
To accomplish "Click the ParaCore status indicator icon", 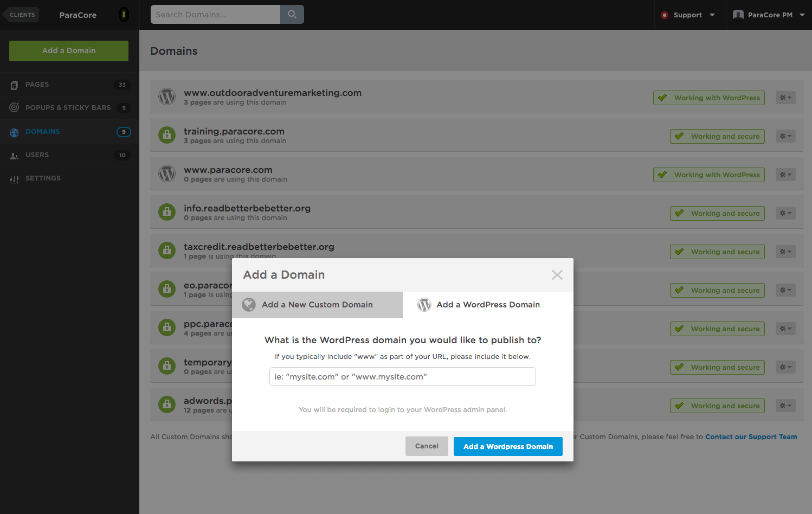I will point(124,15).
